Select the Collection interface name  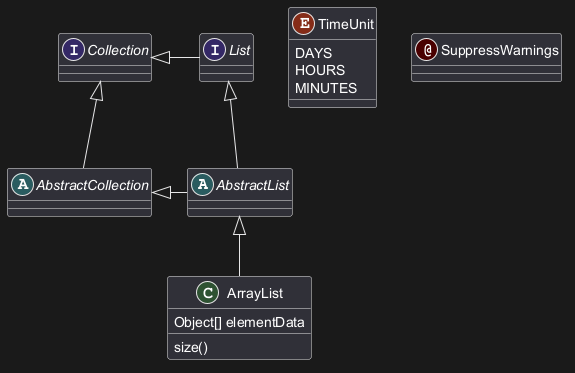pyautogui.click(x=118, y=50)
